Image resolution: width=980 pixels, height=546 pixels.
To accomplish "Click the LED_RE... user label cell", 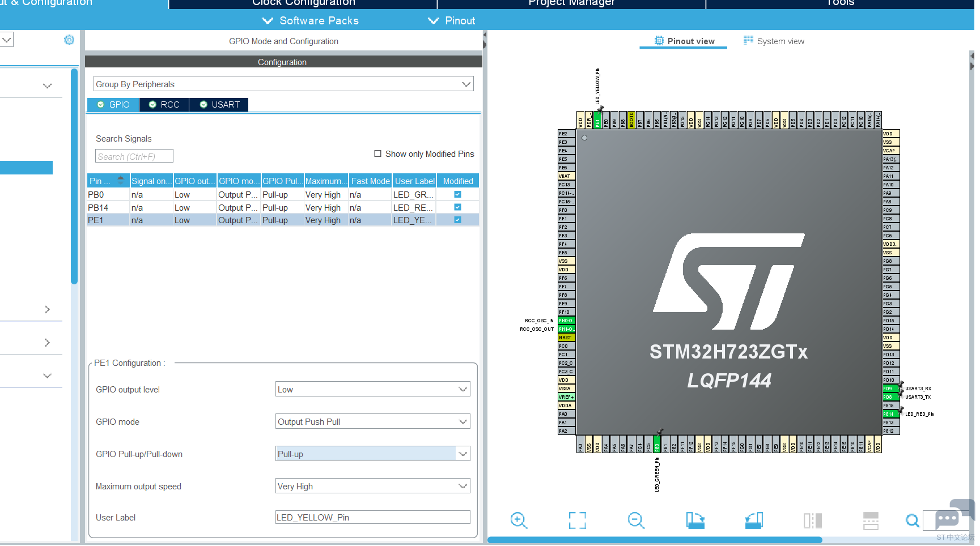I will click(x=414, y=207).
